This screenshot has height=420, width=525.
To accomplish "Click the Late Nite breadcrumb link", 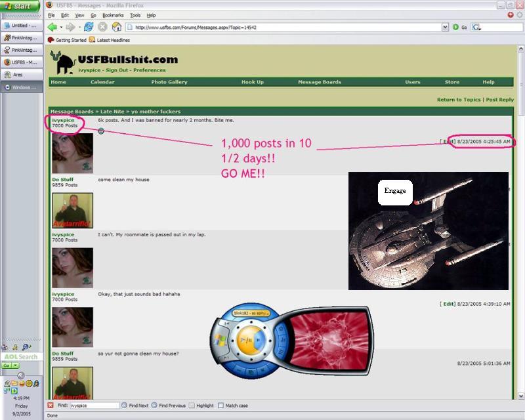I will pos(112,112).
